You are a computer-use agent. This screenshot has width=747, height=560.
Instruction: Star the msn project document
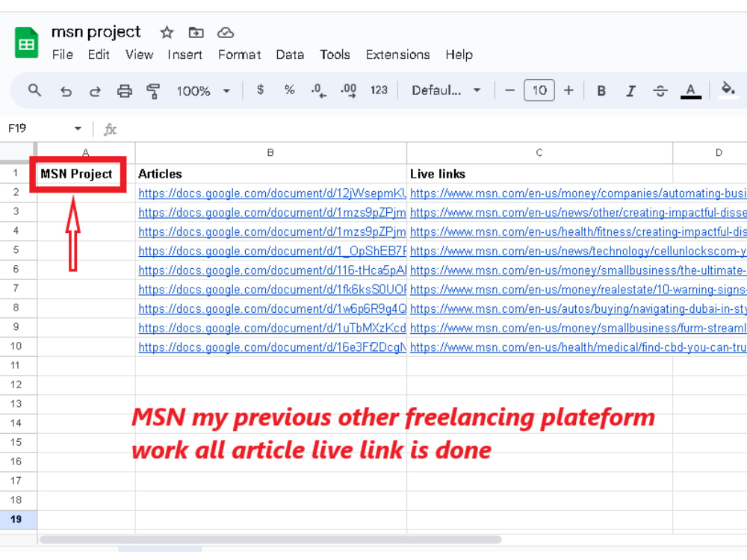(167, 32)
